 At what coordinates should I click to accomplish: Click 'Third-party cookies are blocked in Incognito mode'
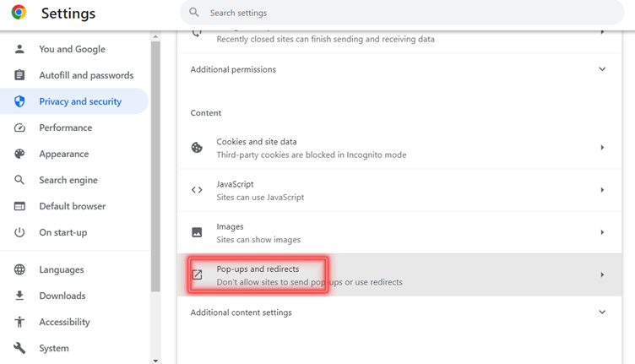312,155
